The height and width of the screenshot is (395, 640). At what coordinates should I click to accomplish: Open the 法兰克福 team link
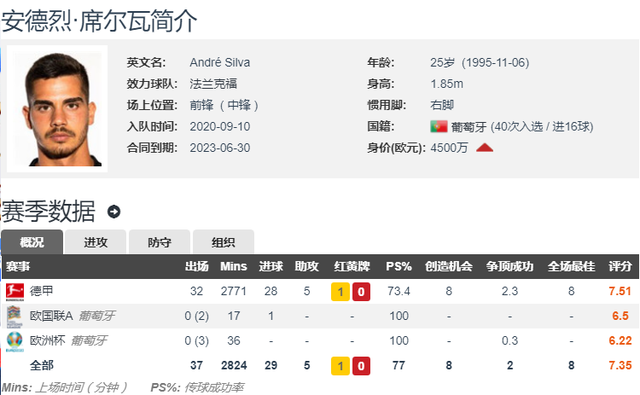[x=213, y=84]
